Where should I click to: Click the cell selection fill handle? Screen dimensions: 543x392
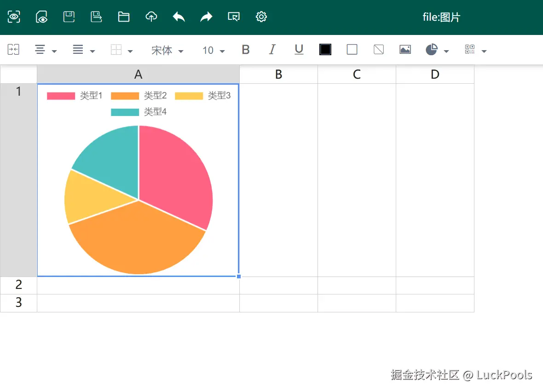tap(239, 277)
